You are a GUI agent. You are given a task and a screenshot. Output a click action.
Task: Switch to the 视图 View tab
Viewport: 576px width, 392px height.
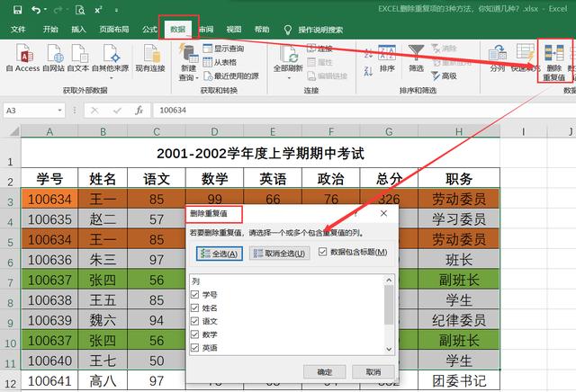[x=234, y=30]
